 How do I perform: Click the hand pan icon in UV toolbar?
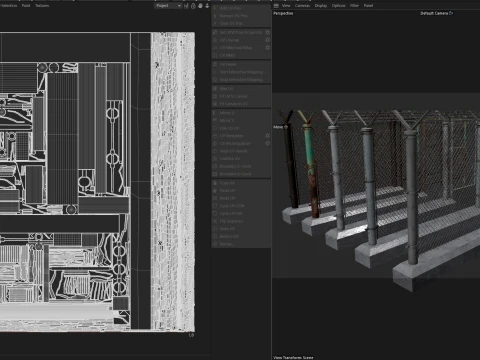[200, 6]
